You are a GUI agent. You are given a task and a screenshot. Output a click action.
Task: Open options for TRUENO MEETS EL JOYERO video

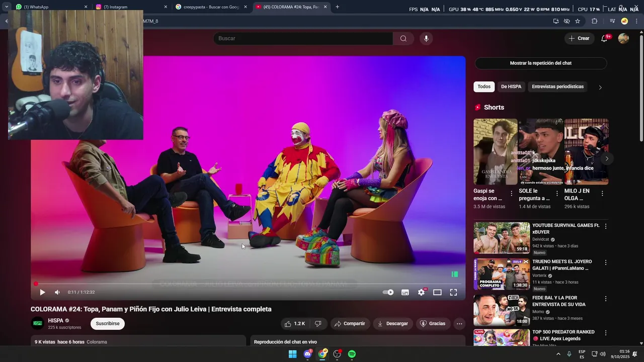pos(606,262)
